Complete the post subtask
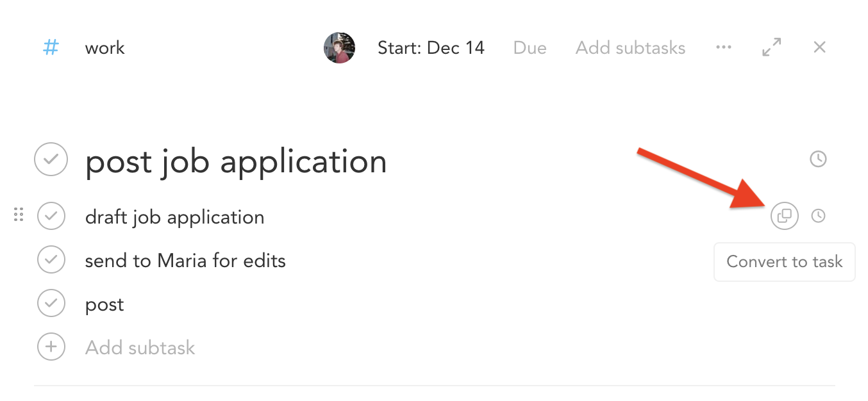The width and height of the screenshot is (868, 401). point(51,303)
